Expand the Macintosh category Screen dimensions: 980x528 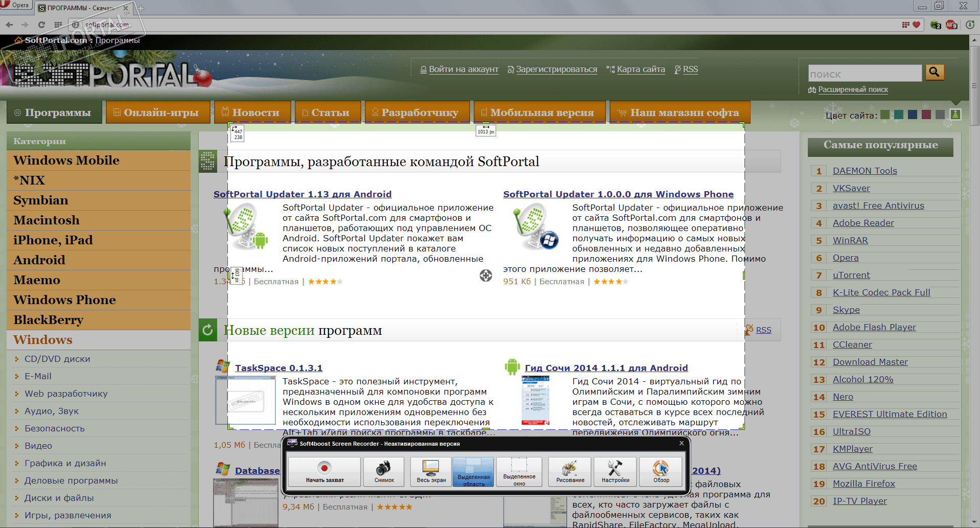click(x=99, y=220)
